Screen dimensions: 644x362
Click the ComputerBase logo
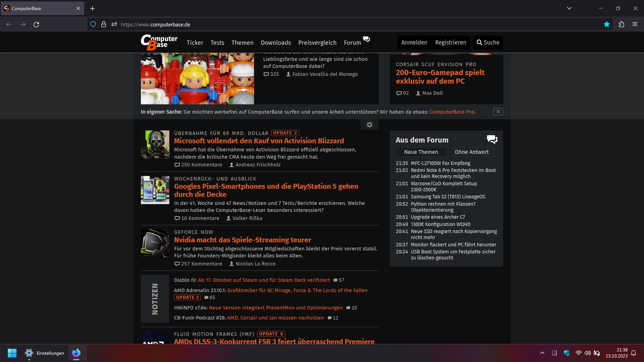[159, 42]
